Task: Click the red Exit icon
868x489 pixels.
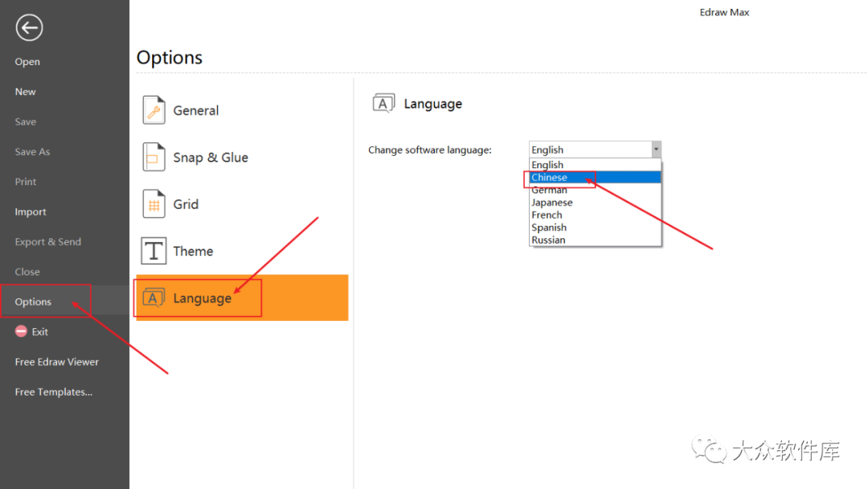Action: (x=21, y=331)
